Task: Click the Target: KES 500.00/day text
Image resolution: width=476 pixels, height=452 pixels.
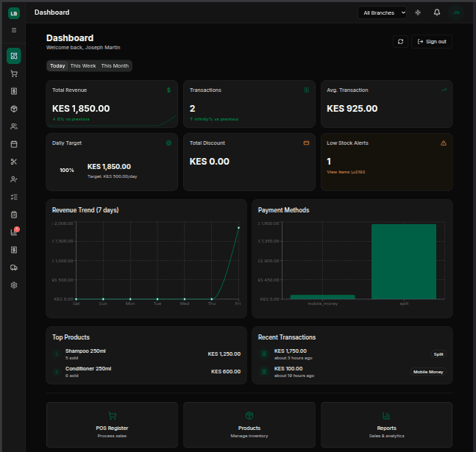Action: tap(113, 176)
